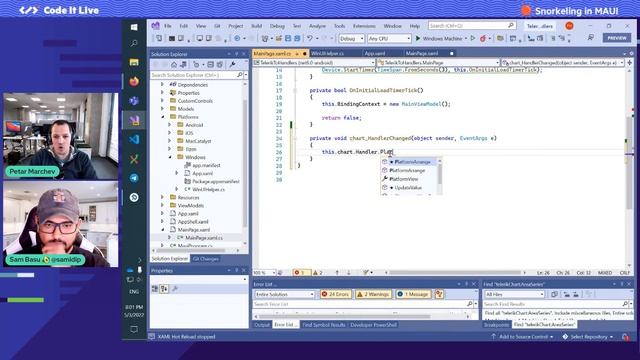Click the build-plus-IntelliSense filter icon in Error List
Screen dimensions: 640x360
tap(439, 294)
